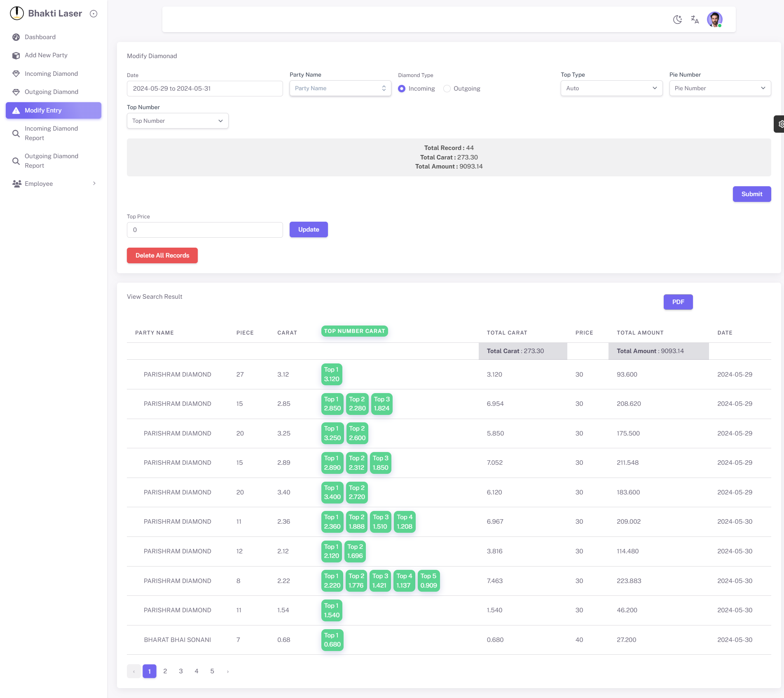Screen dimensions: 784x698
Task: Click the sidebar collapse circle icon
Action: (x=94, y=14)
